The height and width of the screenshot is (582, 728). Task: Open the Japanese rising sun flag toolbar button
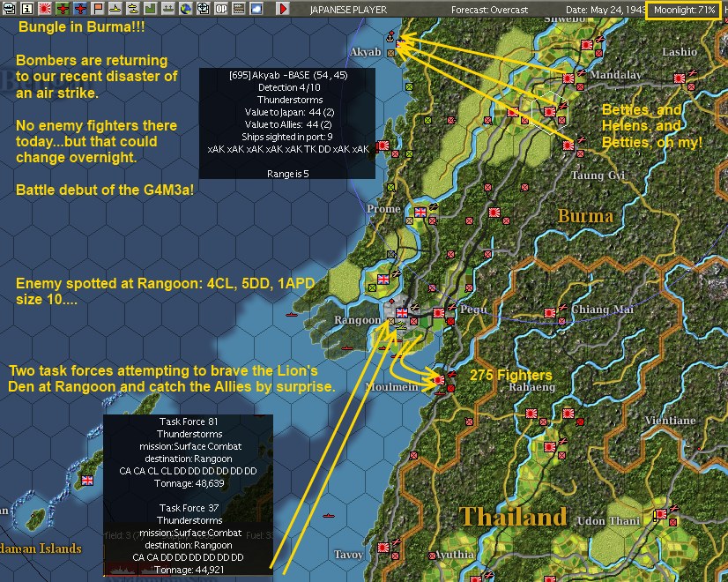[x=45, y=8]
